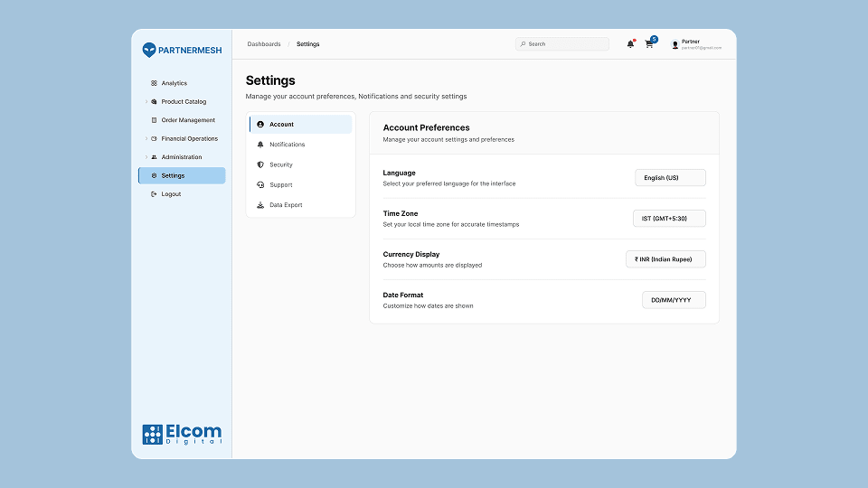Click the Dashboards breadcrumb link
The height and width of the screenshot is (488, 868).
pyautogui.click(x=264, y=44)
